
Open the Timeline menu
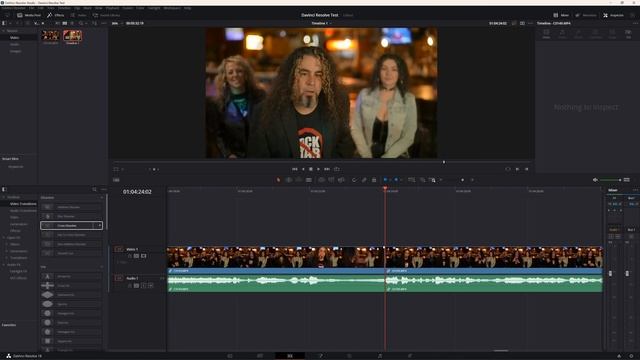pos(64,8)
